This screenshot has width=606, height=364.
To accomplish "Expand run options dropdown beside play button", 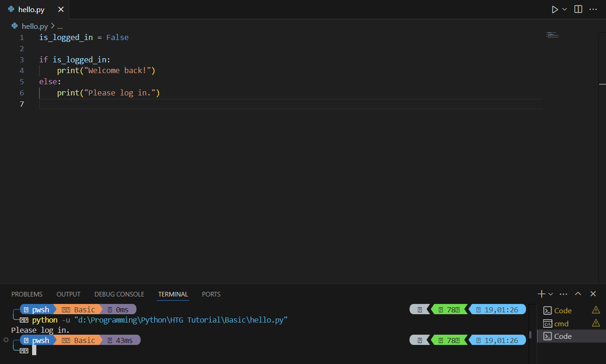I will coord(565,9).
